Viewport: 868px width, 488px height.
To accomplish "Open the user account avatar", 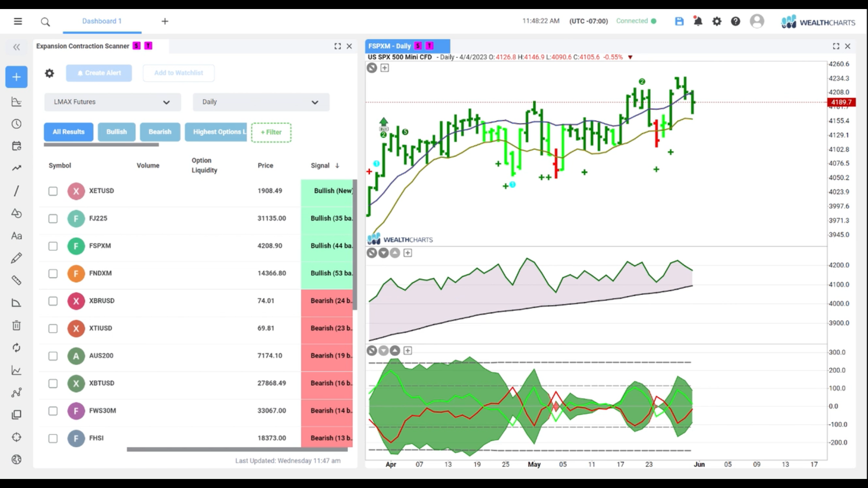I will point(757,21).
